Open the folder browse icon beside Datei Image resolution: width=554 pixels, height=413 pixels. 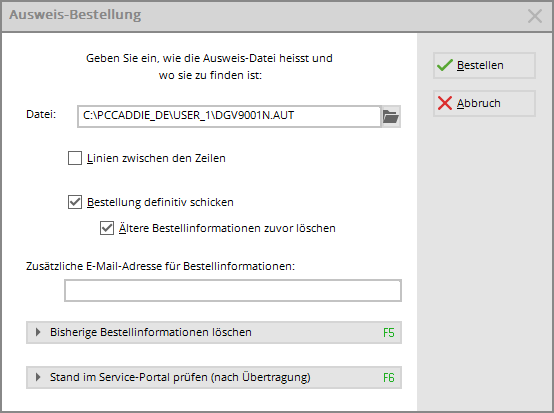[391, 117]
